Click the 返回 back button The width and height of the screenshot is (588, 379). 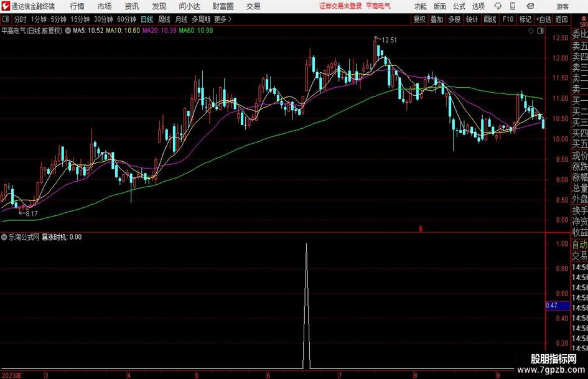[561, 19]
